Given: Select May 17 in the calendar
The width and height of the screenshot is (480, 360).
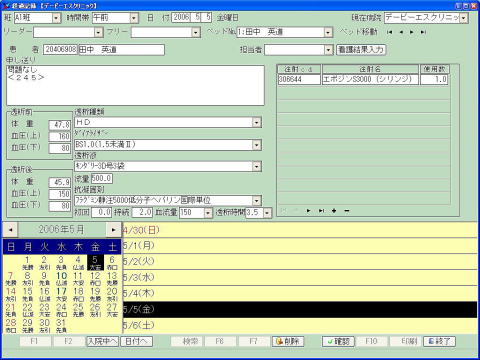Looking at the screenshot, I should pos(61,294).
